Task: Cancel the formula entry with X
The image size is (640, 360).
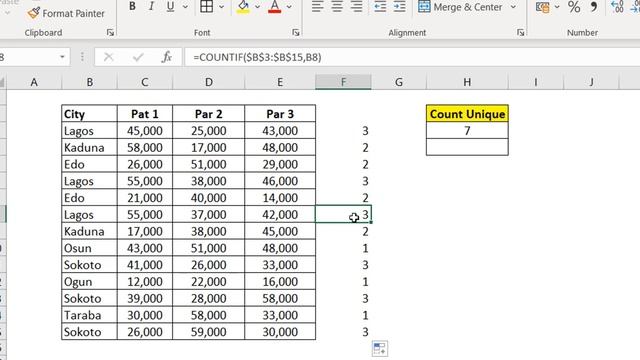Action: (x=109, y=57)
